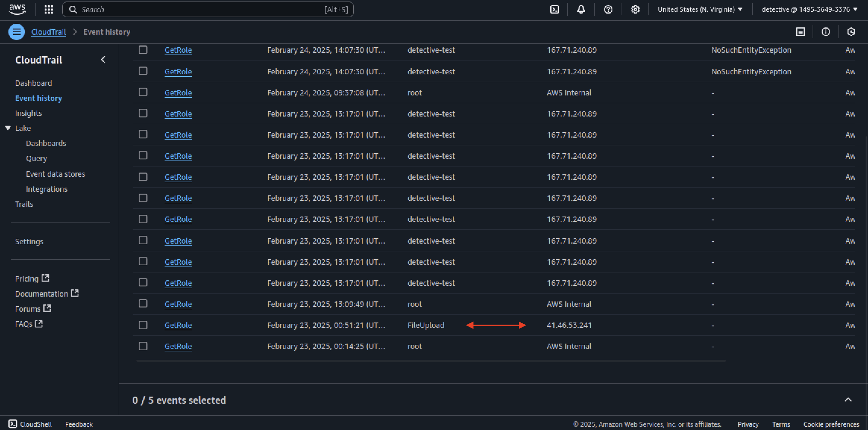Open the Forums external link
868x430 pixels.
[x=33, y=309]
